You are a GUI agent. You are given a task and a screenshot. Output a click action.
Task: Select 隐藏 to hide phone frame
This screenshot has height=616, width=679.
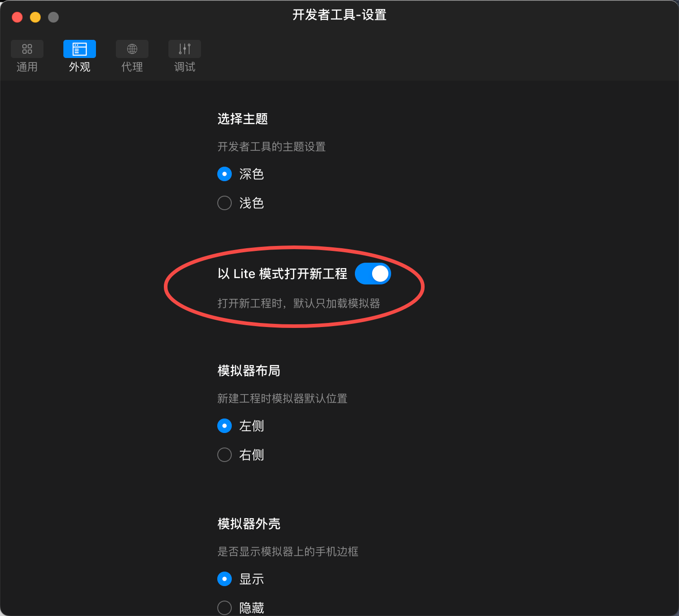point(225,608)
